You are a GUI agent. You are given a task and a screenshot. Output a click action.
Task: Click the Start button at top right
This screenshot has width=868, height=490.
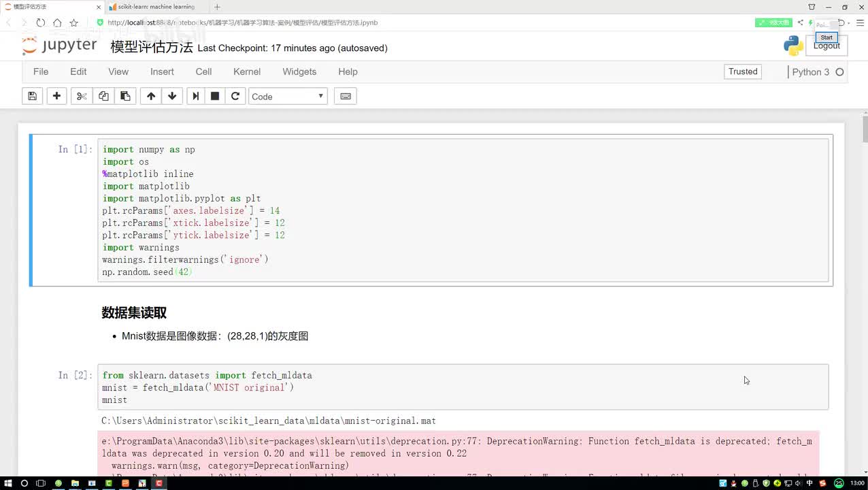pyautogui.click(x=827, y=37)
